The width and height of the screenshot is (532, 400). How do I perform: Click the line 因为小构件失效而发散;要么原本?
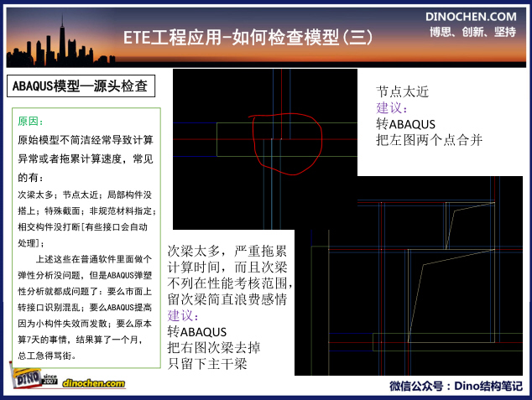[85, 324]
